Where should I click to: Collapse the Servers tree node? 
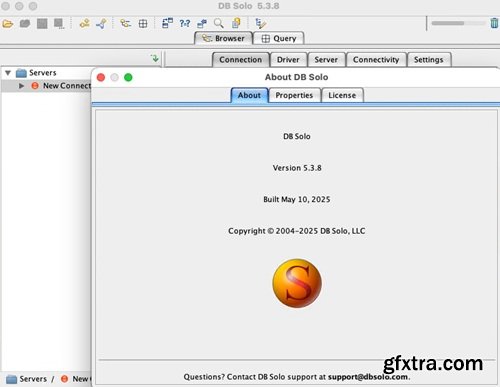(x=8, y=72)
